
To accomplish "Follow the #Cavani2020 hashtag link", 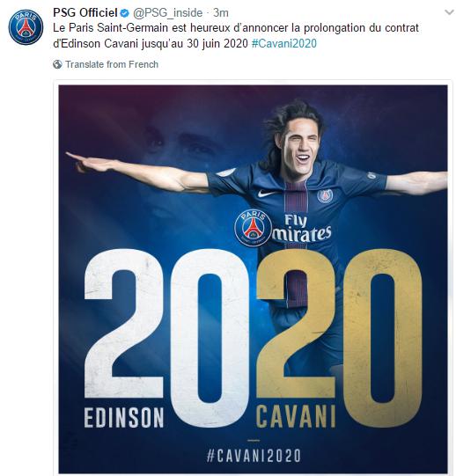I will pos(284,43).
